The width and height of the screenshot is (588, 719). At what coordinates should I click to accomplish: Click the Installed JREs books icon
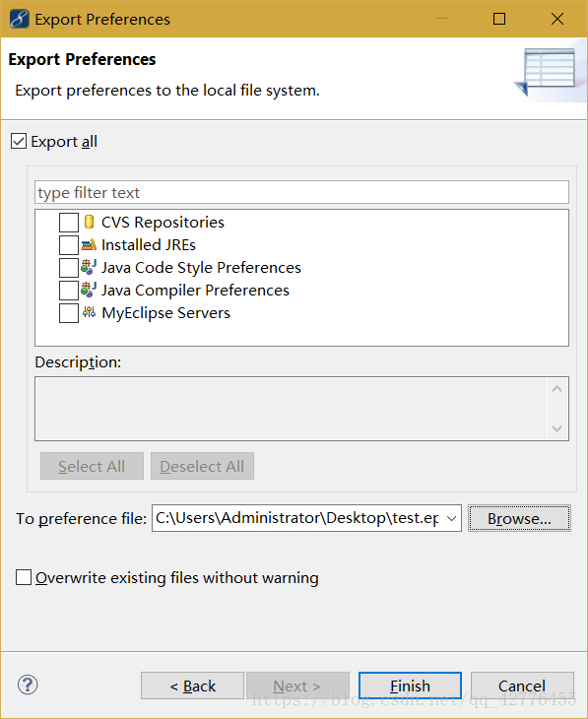89,245
